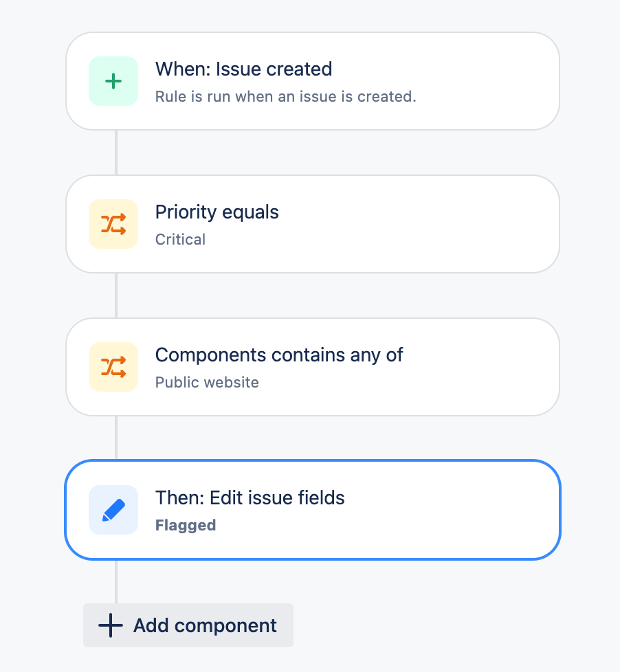Click the green plus trigger icon
Viewport: 620px width, 672px height.
point(113,81)
